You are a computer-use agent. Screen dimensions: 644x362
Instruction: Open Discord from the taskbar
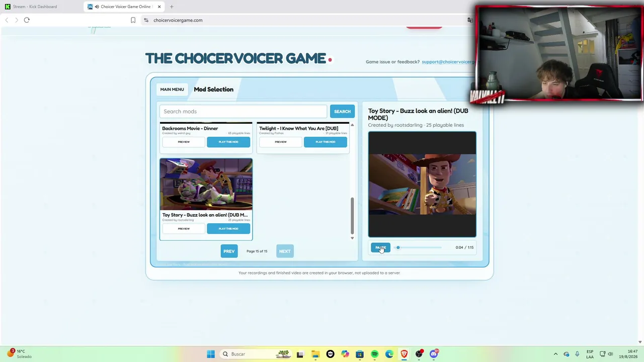tap(434, 354)
